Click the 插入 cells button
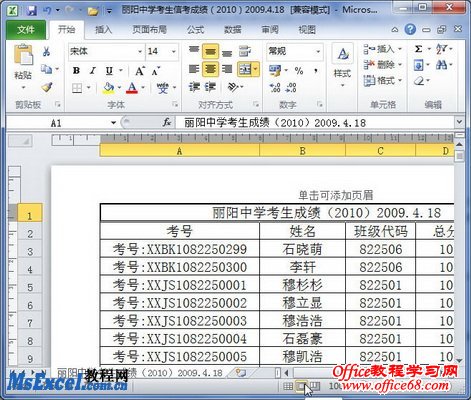 click(x=382, y=49)
